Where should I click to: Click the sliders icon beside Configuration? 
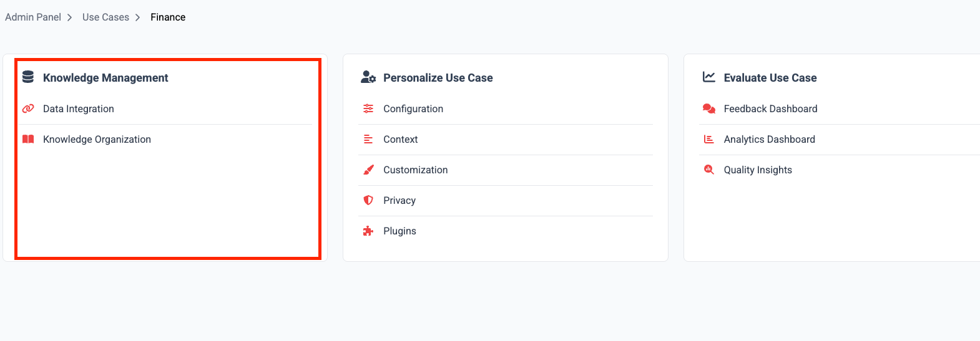pos(368,108)
